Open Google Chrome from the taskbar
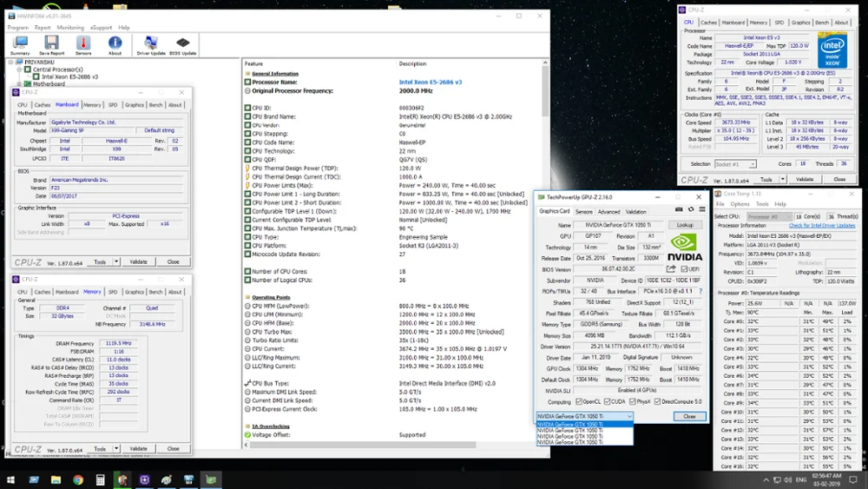Image resolution: width=868 pixels, height=489 pixels. [78, 479]
